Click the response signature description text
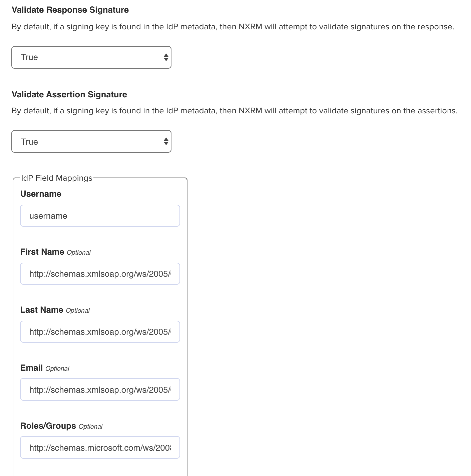The image size is (471, 476). pyautogui.click(x=233, y=27)
